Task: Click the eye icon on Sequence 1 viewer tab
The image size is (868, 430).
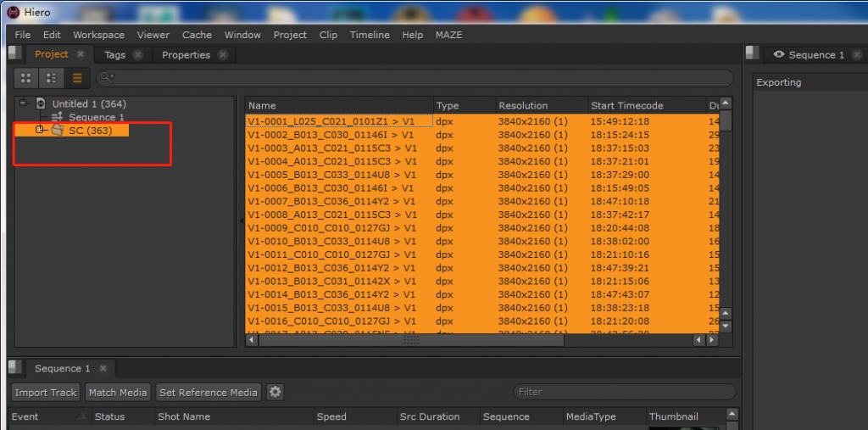Action: point(780,55)
